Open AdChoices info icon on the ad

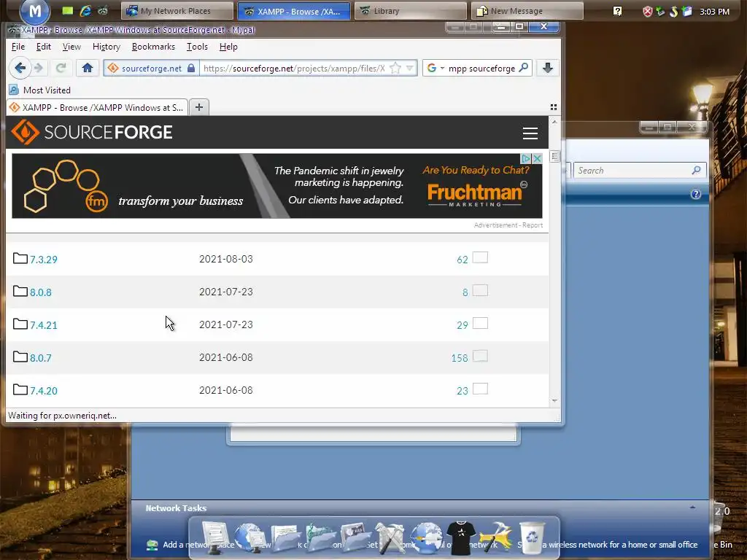click(x=526, y=158)
